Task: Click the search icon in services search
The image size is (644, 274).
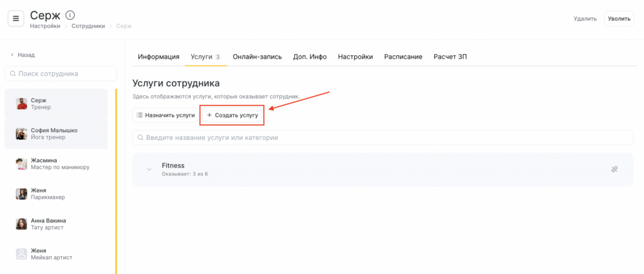Action: pos(140,137)
